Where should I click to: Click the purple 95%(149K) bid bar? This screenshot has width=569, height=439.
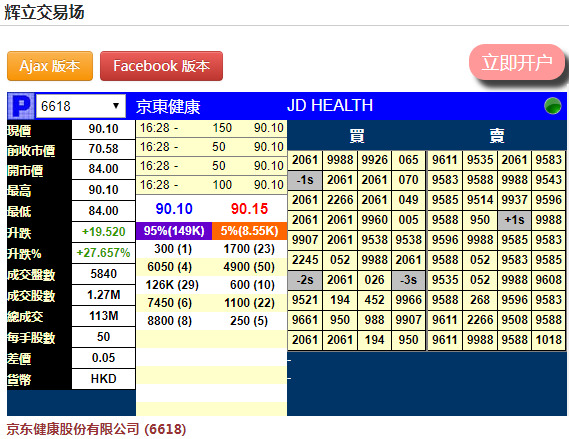pos(174,231)
